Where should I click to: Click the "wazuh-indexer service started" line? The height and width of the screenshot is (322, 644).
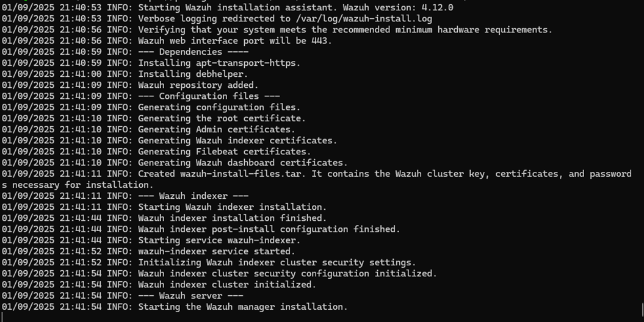tap(216, 251)
